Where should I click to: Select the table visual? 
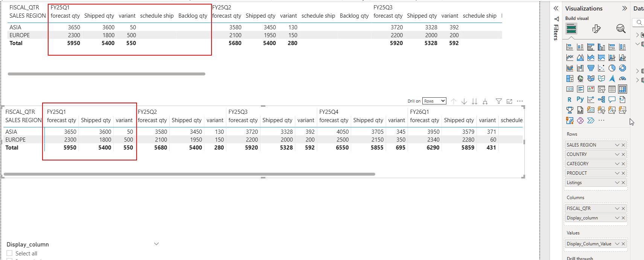[x=612, y=89]
